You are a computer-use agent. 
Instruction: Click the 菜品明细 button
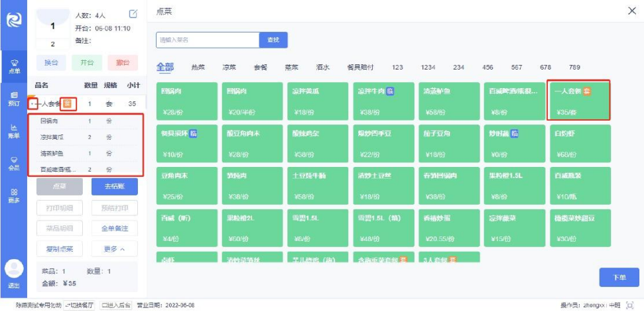click(60, 229)
